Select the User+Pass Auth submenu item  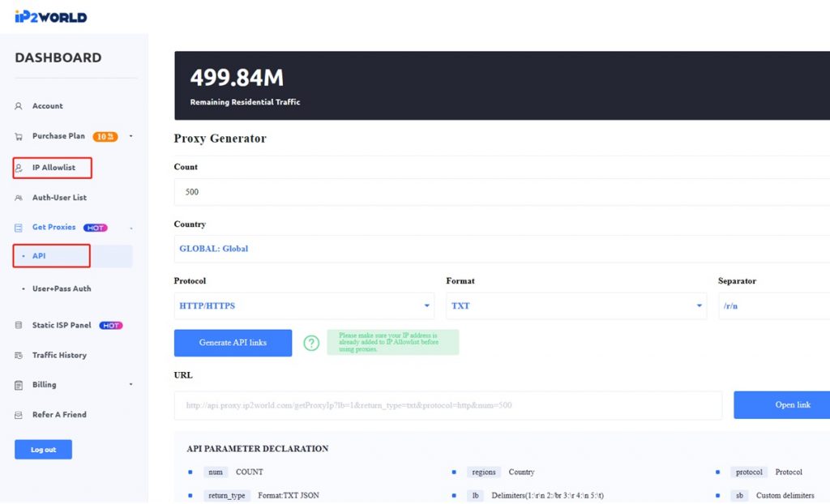[x=62, y=288]
